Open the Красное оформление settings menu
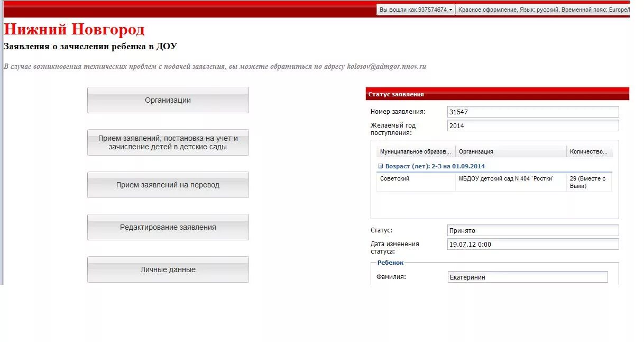Viewport: 644px width, 342px height. (543, 10)
